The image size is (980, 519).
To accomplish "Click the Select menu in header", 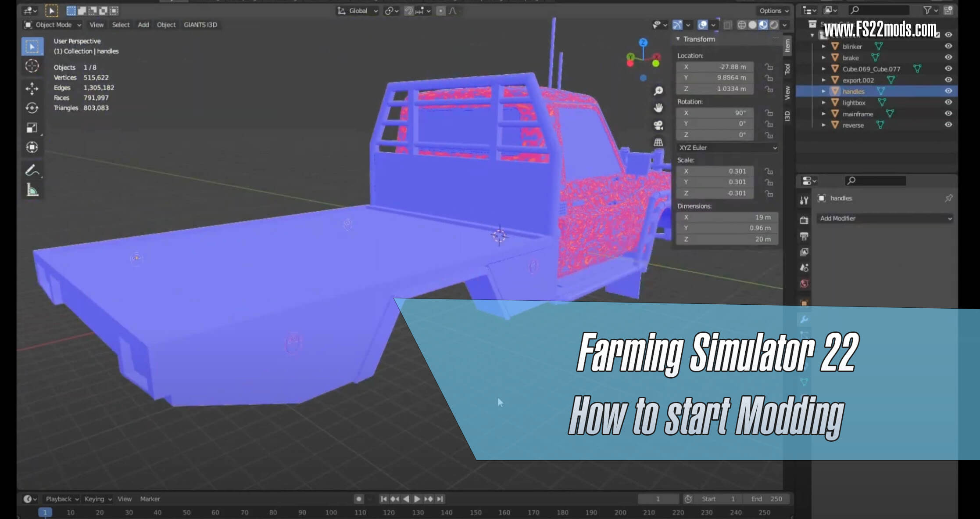I will (120, 24).
